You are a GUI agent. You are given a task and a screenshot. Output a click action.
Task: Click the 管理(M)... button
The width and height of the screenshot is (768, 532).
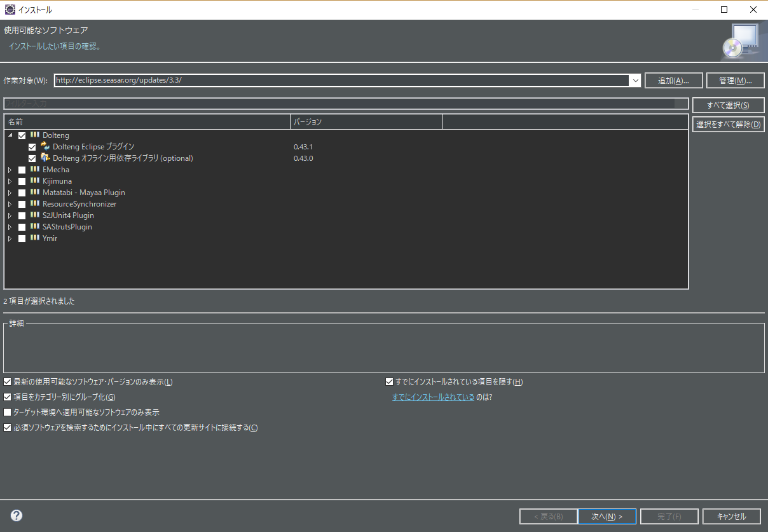point(735,80)
